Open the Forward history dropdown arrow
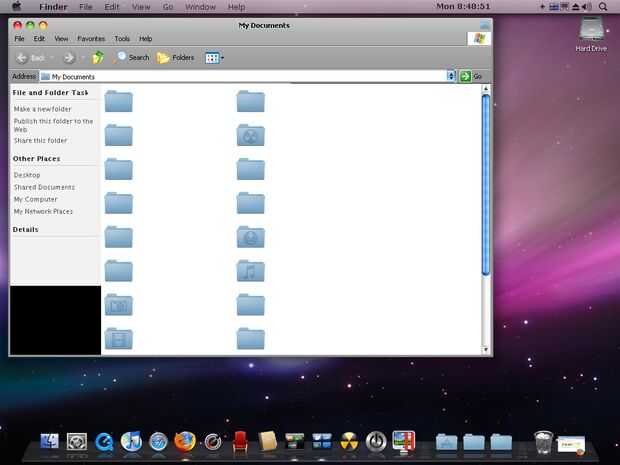 (83, 58)
